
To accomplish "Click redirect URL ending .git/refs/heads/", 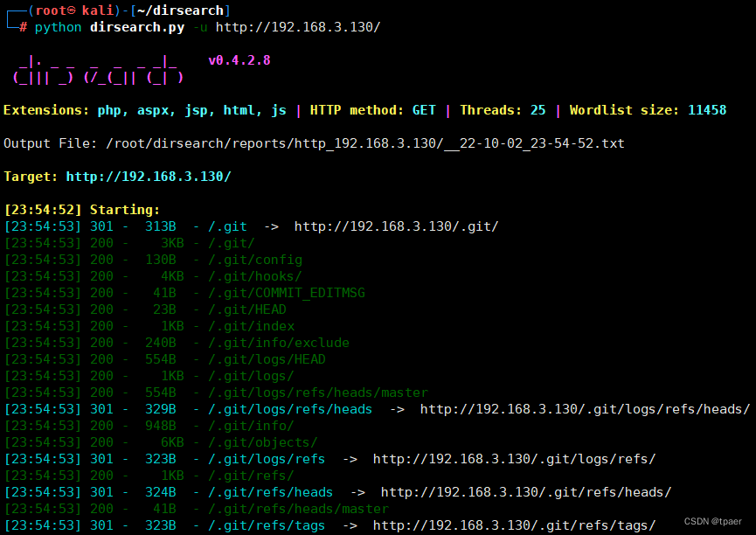I will pos(526,492).
